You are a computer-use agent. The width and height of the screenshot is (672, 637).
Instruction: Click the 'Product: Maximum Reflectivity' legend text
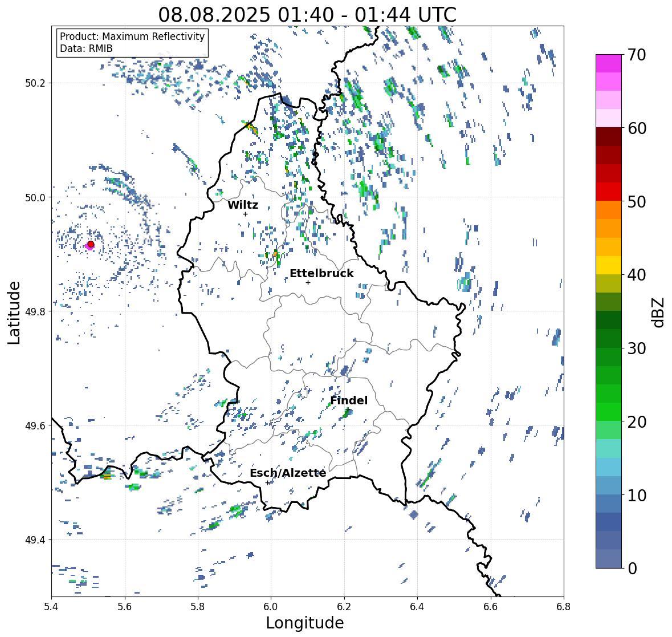pyautogui.click(x=132, y=36)
